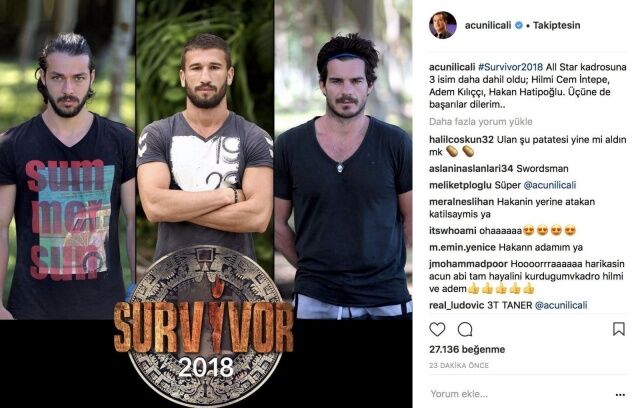Open comments via speech bubble icon
Screen dimensions: 640x408
pyautogui.click(x=465, y=329)
